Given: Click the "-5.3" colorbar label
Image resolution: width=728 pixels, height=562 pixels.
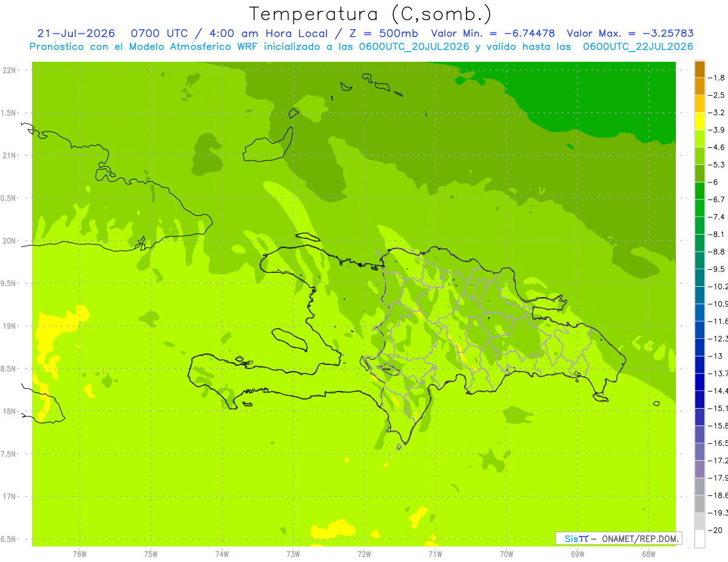Looking at the screenshot, I should 718,165.
